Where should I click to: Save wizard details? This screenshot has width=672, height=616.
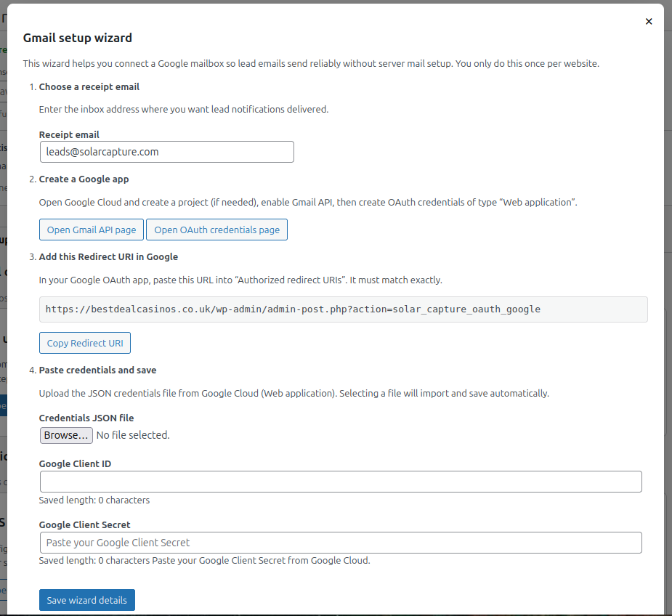click(87, 600)
